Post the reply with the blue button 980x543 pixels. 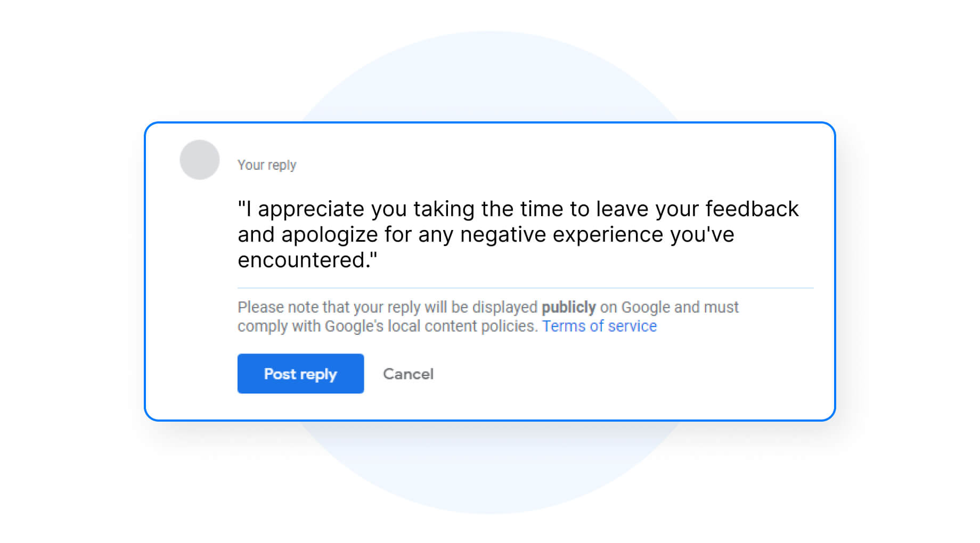point(300,374)
